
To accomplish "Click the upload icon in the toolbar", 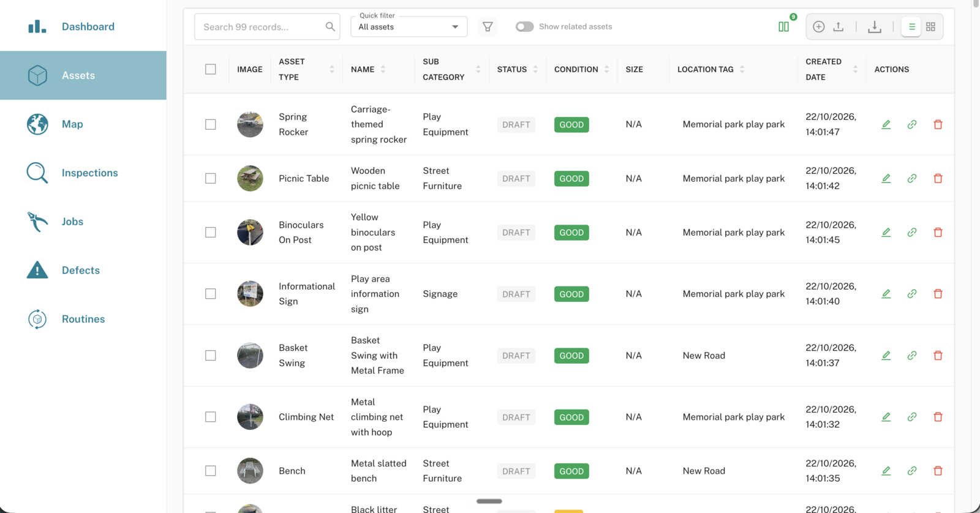I will (839, 26).
